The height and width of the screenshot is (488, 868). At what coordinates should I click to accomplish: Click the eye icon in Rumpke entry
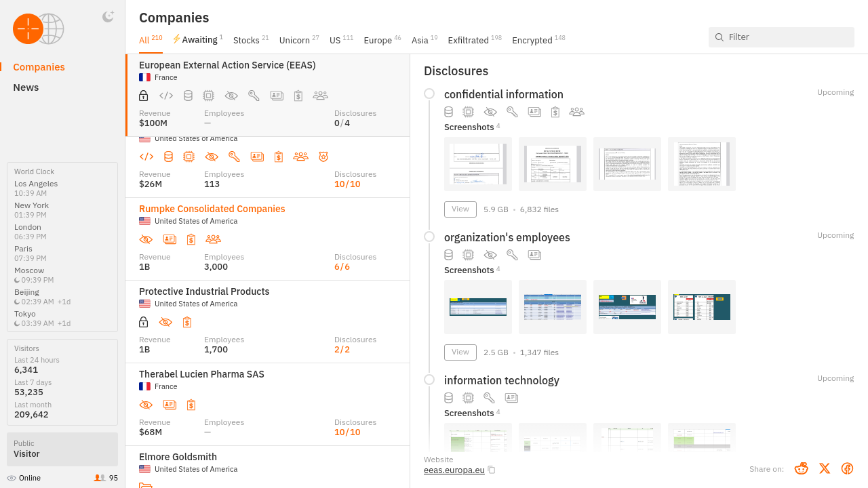click(x=146, y=239)
